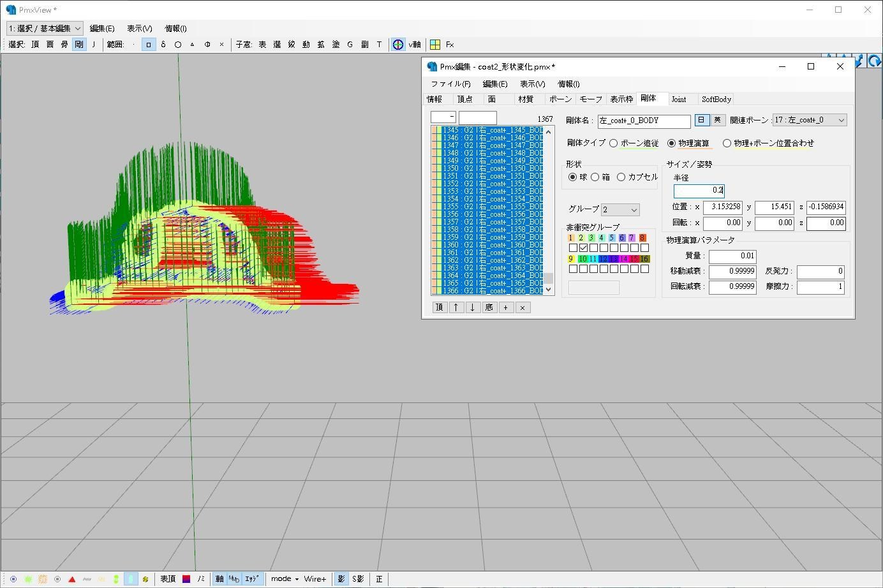The image size is (883, 588).
Task: Click the 剛体名 name input field
Action: point(644,121)
